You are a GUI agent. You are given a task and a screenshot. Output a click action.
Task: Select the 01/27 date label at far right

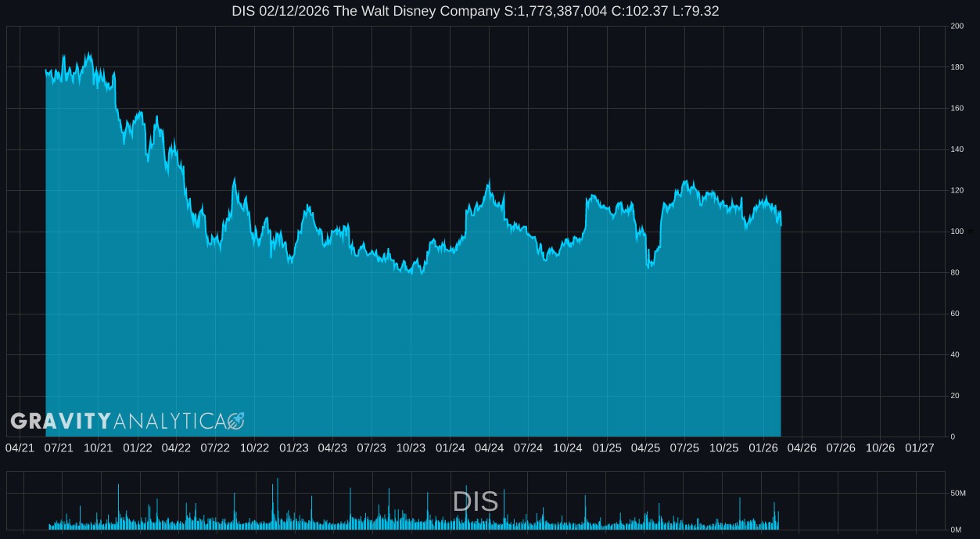(x=919, y=448)
